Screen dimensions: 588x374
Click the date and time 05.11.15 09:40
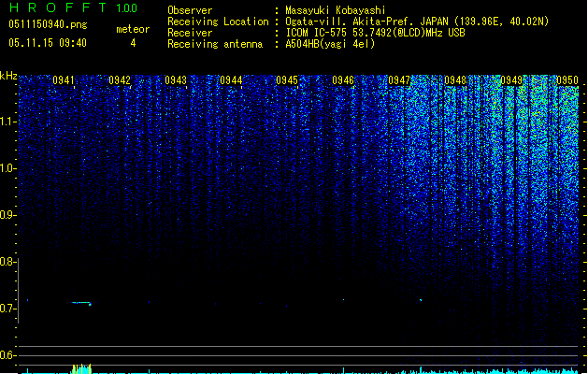point(47,43)
